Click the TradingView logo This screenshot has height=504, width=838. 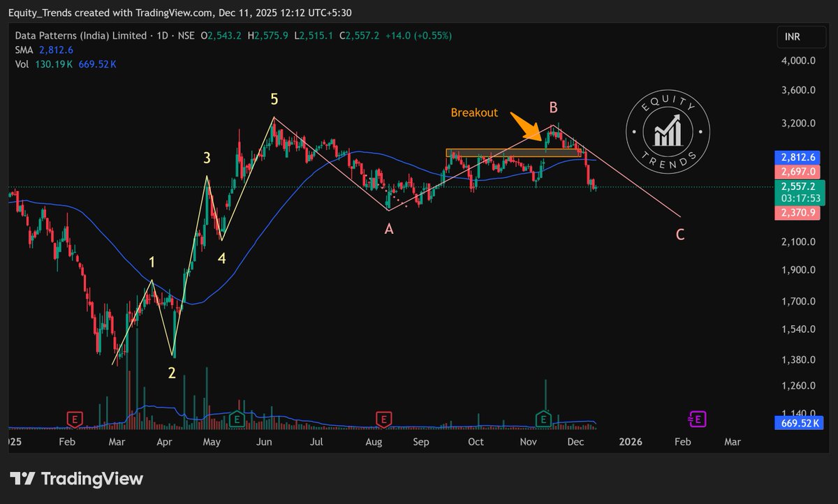[77, 479]
